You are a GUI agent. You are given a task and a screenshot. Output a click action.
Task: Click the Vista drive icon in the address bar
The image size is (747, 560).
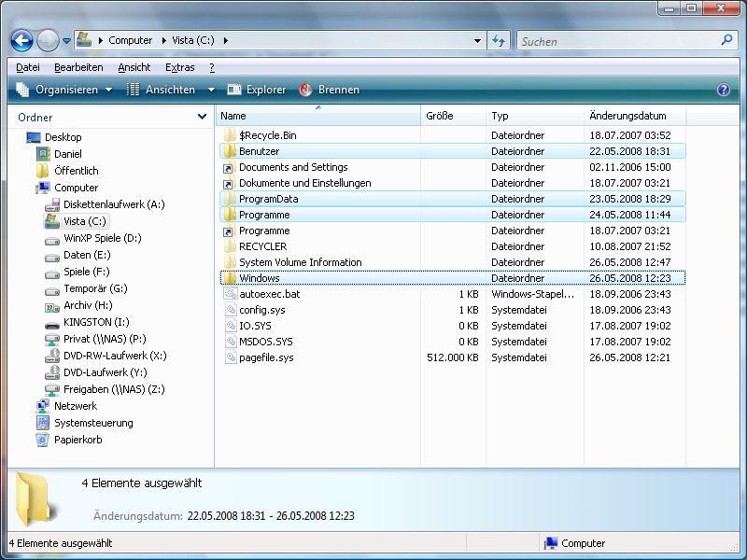84,40
